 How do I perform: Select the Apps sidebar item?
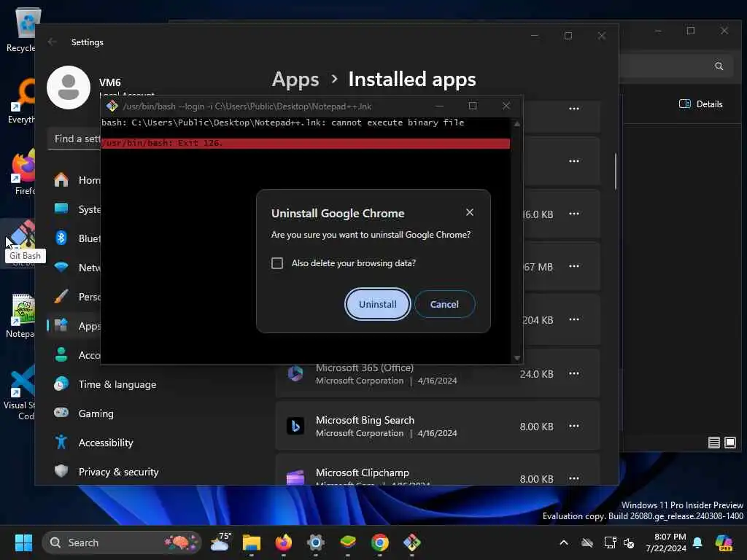(x=74, y=326)
